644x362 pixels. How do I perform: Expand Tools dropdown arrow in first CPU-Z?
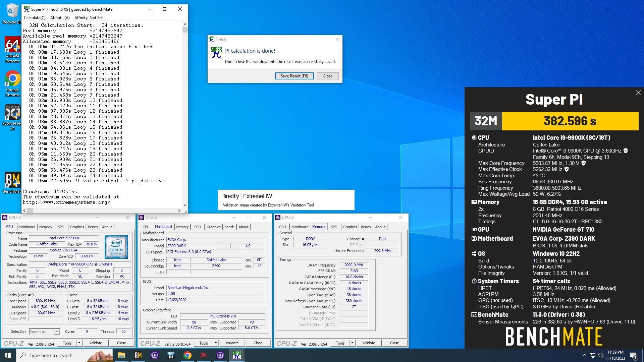click(79, 343)
